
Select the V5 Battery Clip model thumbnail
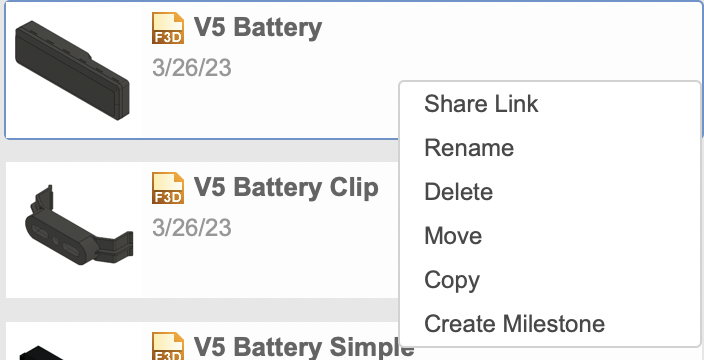(x=79, y=224)
